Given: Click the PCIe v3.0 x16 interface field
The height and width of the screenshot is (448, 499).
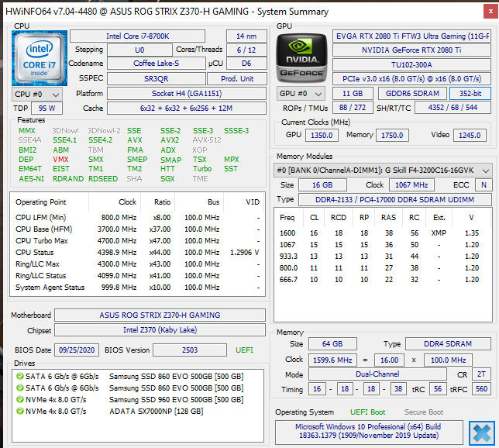Looking at the screenshot, I should (x=411, y=79).
